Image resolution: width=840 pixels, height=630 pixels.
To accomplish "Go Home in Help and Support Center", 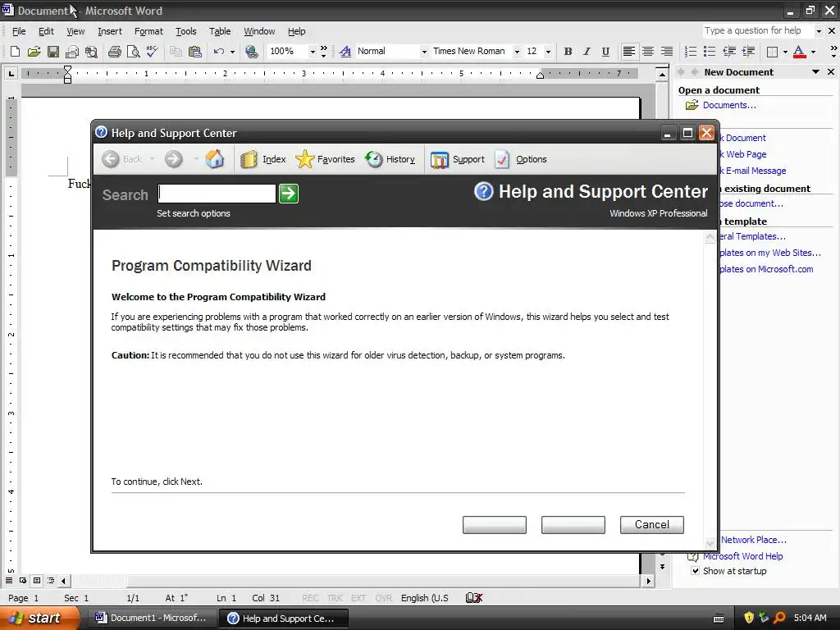I will (x=215, y=159).
